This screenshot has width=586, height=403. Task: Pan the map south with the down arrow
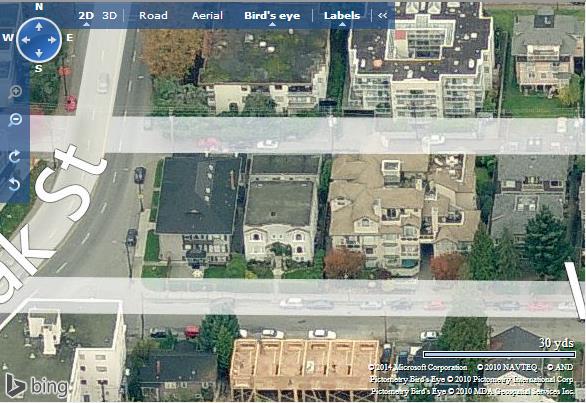pyautogui.click(x=39, y=53)
